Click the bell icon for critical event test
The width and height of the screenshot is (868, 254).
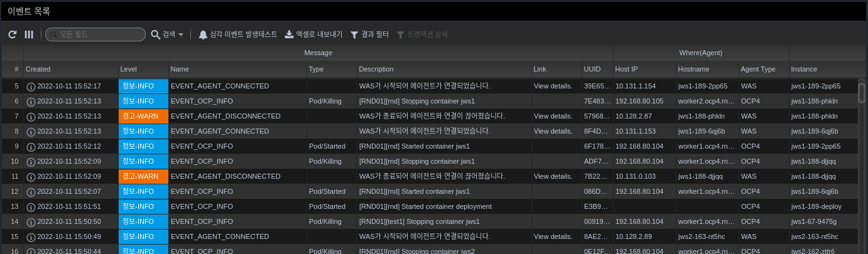(203, 34)
